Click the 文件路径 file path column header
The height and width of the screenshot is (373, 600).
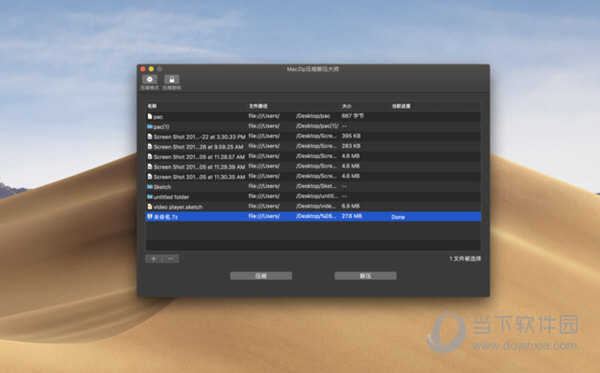coord(258,106)
